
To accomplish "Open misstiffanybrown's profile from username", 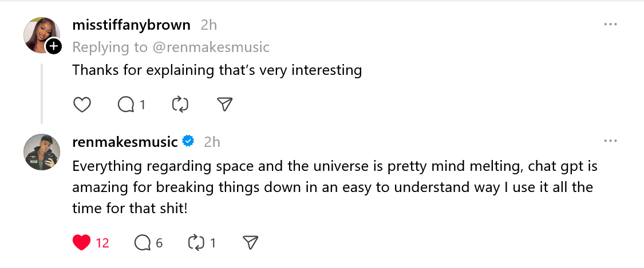I will click(132, 25).
